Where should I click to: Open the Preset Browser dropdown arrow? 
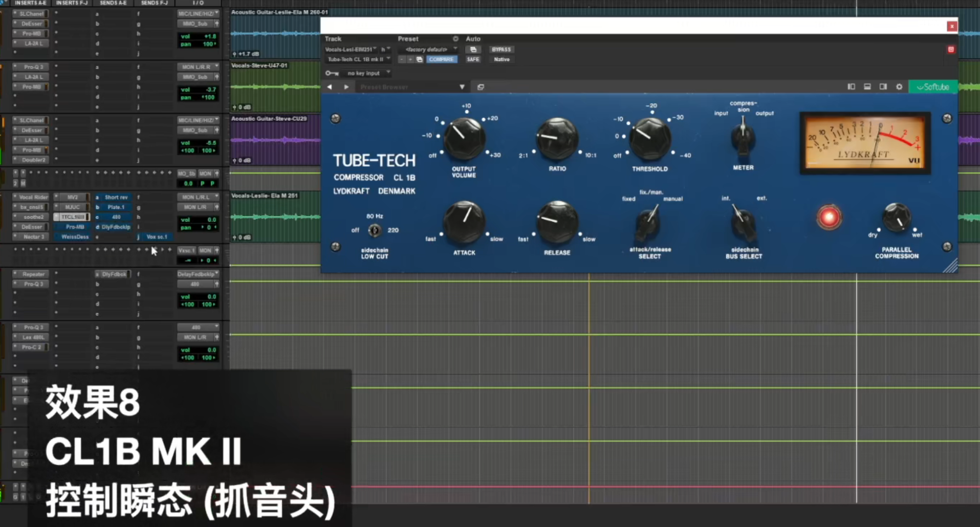click(462, 87)
